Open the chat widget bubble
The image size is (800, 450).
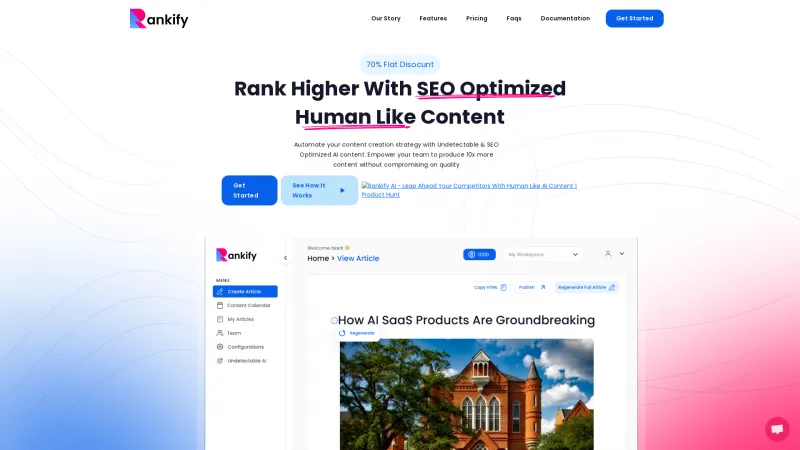pos(777,429)
